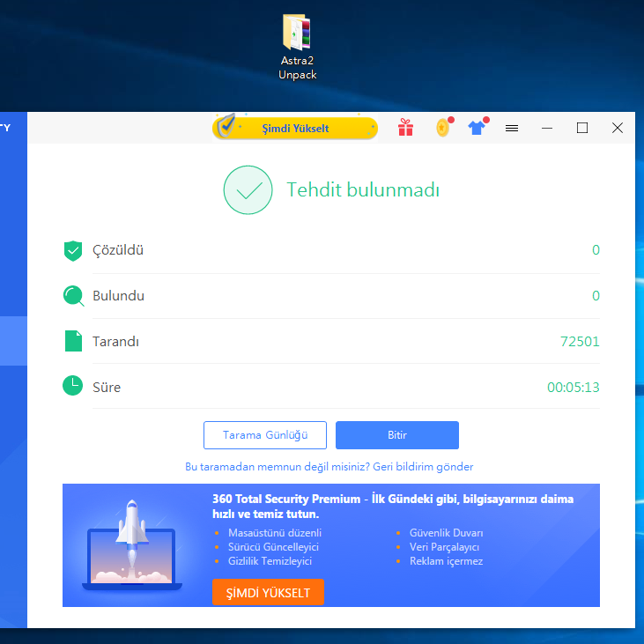Open the red gift box icon
Screen dimensions: 644x644
[x=405, y=128]
